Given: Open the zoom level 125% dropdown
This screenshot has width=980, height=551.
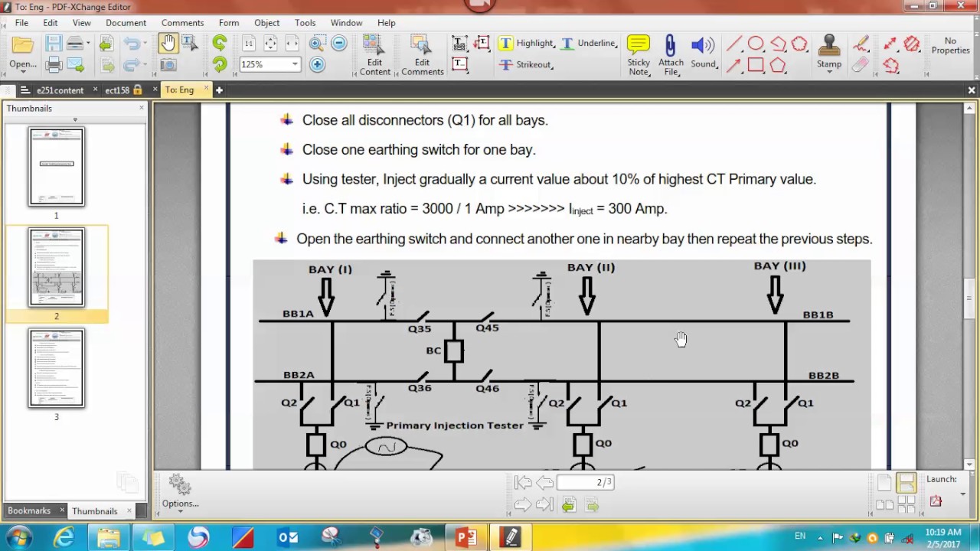Looking at the screenshot, I should coord(295,65).
